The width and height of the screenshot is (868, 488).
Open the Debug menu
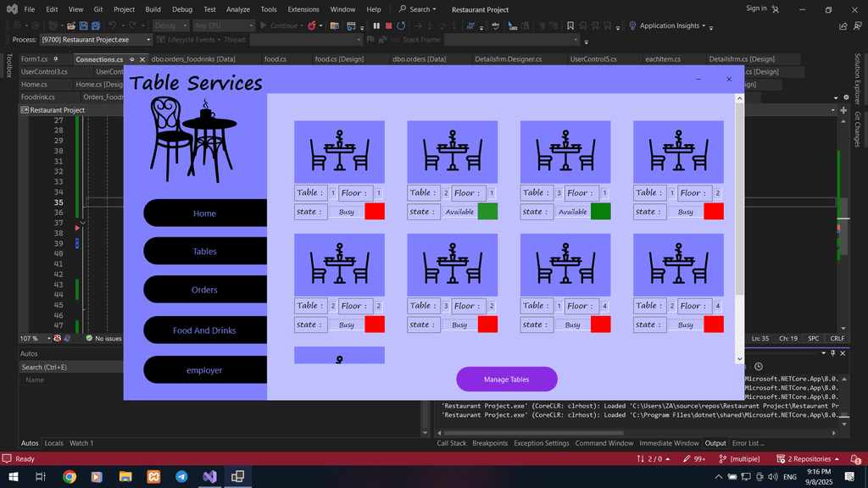(181, 9)
